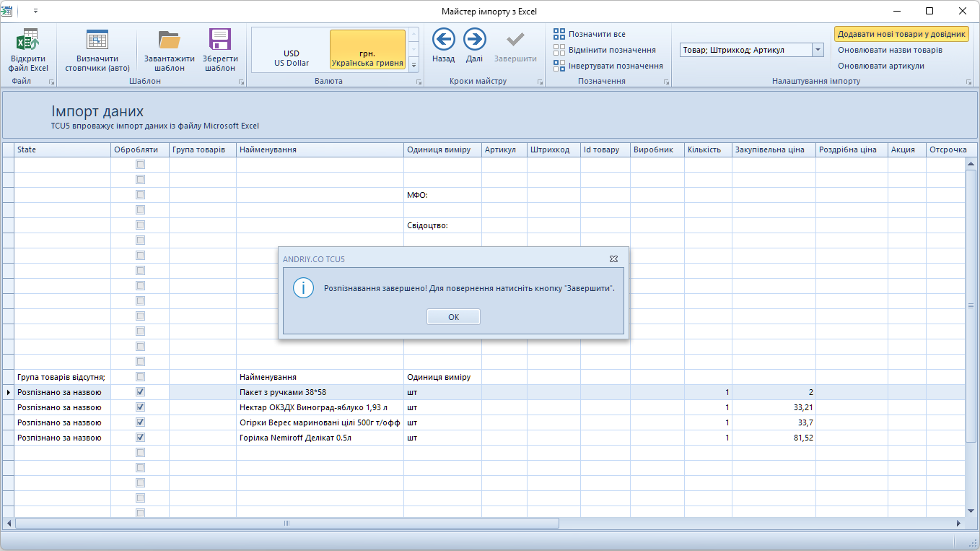This screenshot has height=551, width=980.
Task: Click State column header
Action: coord(63,149)
